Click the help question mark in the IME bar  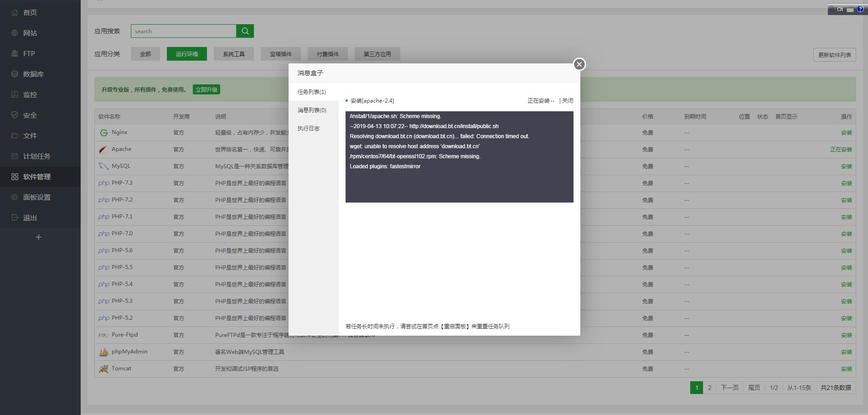tap(860, 9)
